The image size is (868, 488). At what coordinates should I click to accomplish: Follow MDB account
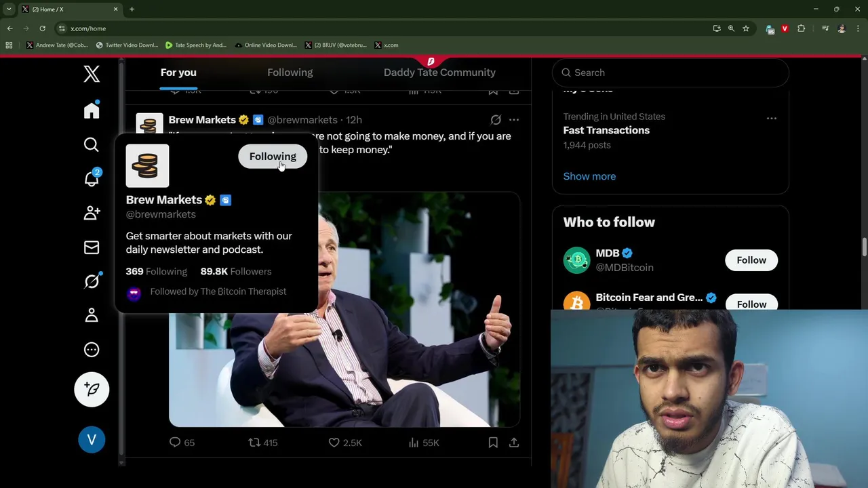pyautogui.click(x=751, y=260)
